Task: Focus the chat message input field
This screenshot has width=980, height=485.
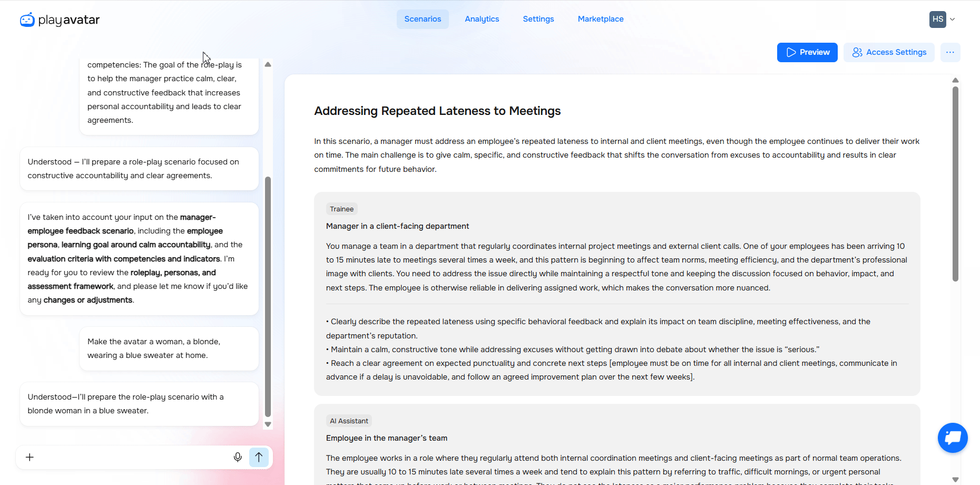Action: [x=132, y=457]
